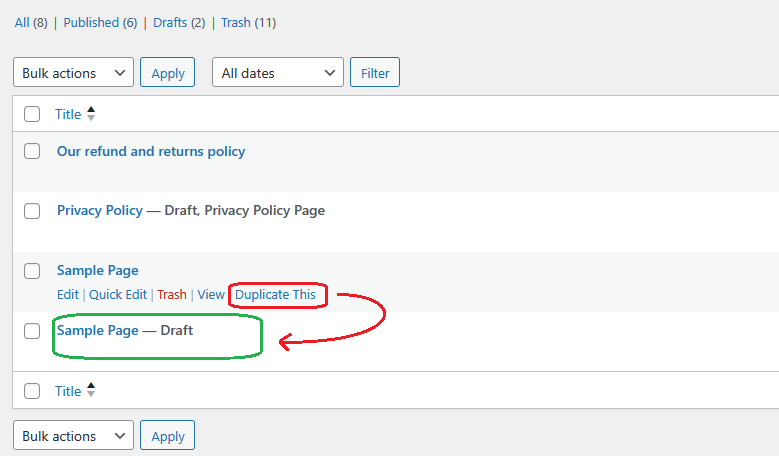This screenshot has height=456, width=779.
Task: Click the top Apply button
Action: coord(167,73)
